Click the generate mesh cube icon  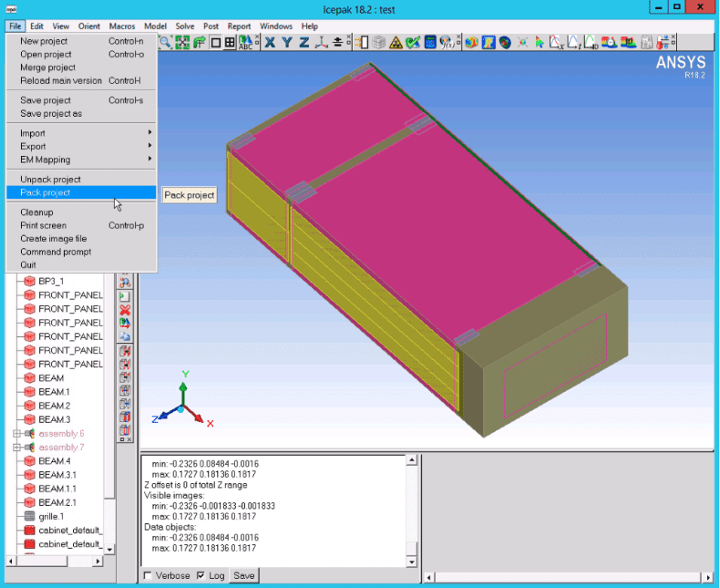tap(379, 43)
